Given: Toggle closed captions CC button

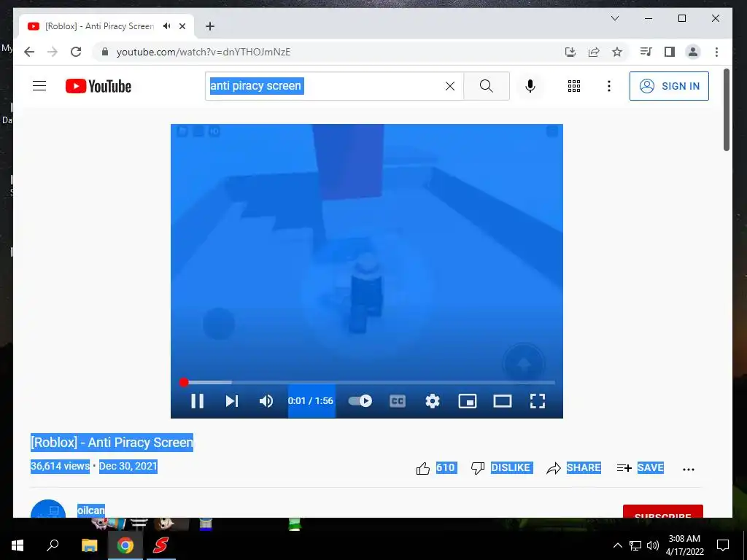Looking at the screenshot, I should (x=398, y=401).
